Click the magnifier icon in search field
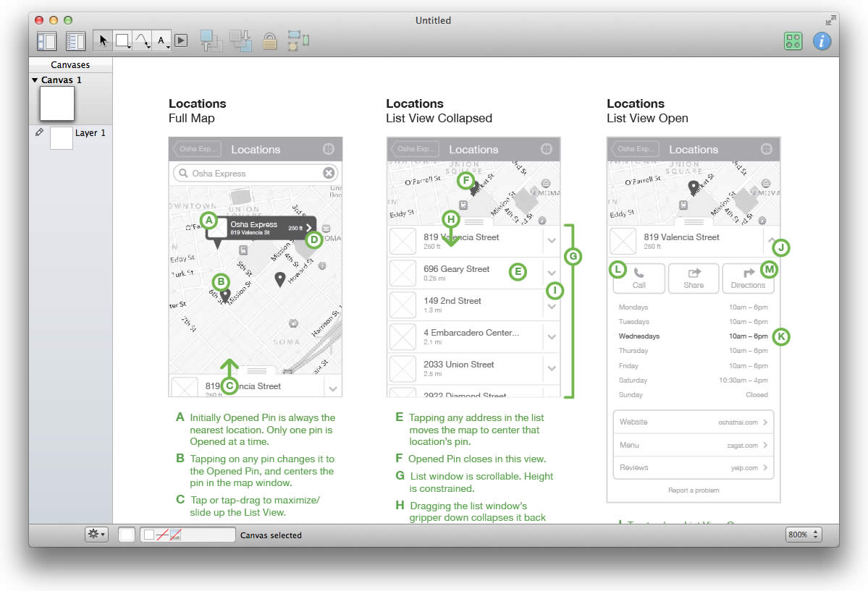 183,173
